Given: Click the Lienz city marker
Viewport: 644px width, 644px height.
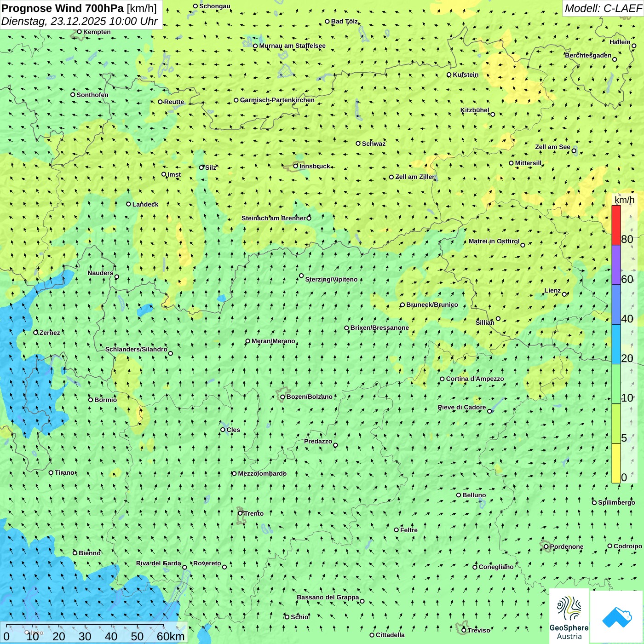Looking at the screenshot, I should (564, 294).
